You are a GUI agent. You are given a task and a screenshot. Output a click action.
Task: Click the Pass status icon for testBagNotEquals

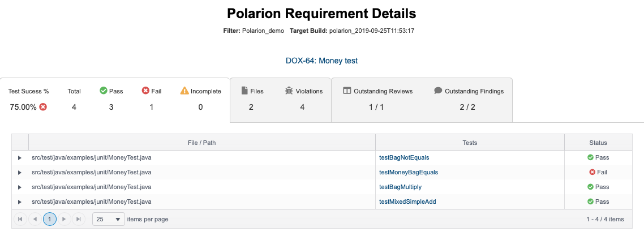coord(590,157)
